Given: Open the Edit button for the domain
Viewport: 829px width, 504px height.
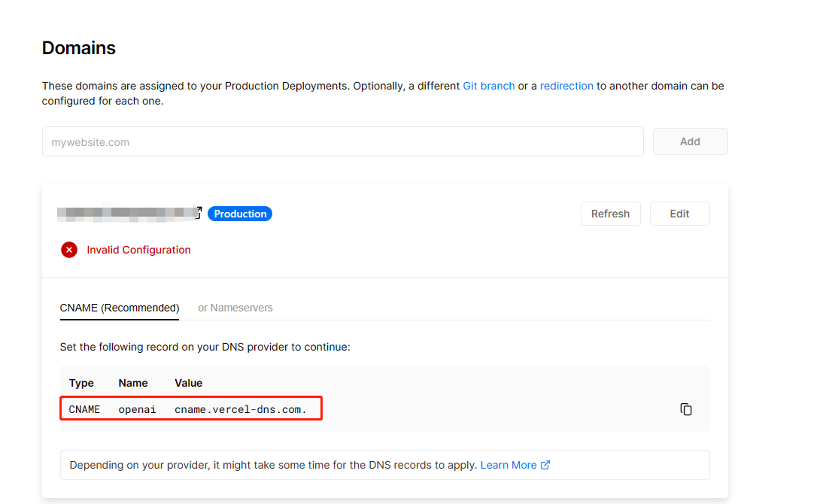Looking at the screenshot, I should (x=680, y=214).
